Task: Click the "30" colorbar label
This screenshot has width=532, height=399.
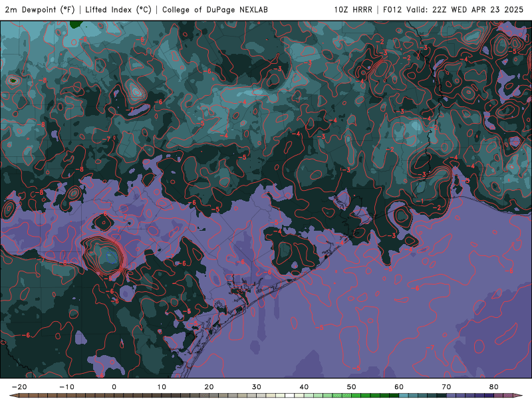Action: click(x=257, y=387)
